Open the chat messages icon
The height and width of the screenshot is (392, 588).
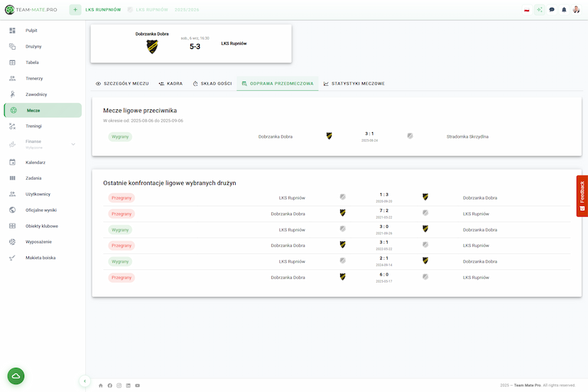tap(552, 10)
